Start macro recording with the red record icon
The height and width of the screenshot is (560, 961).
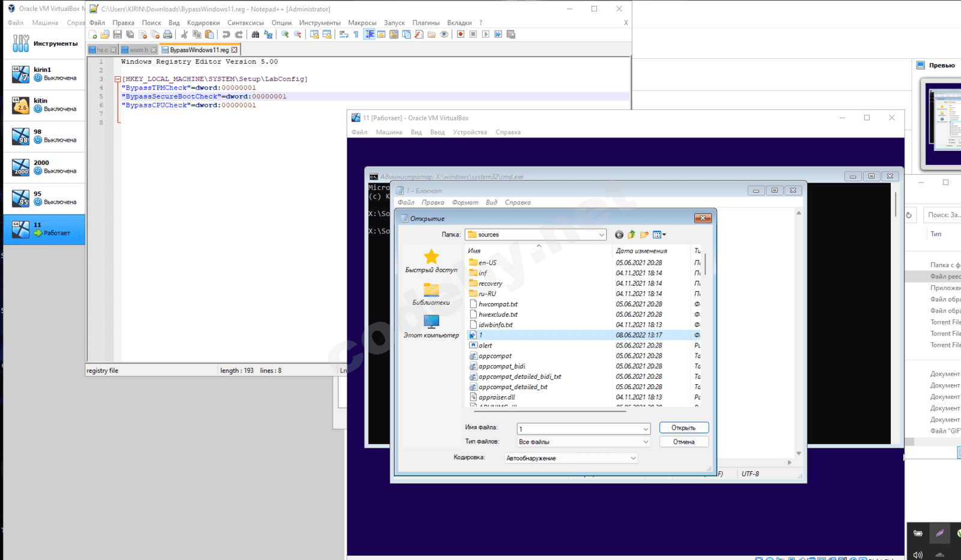461,35
